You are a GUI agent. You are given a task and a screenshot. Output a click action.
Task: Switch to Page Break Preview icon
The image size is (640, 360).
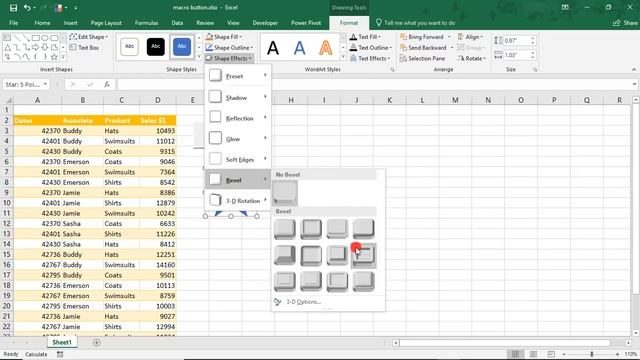[551, 354]
